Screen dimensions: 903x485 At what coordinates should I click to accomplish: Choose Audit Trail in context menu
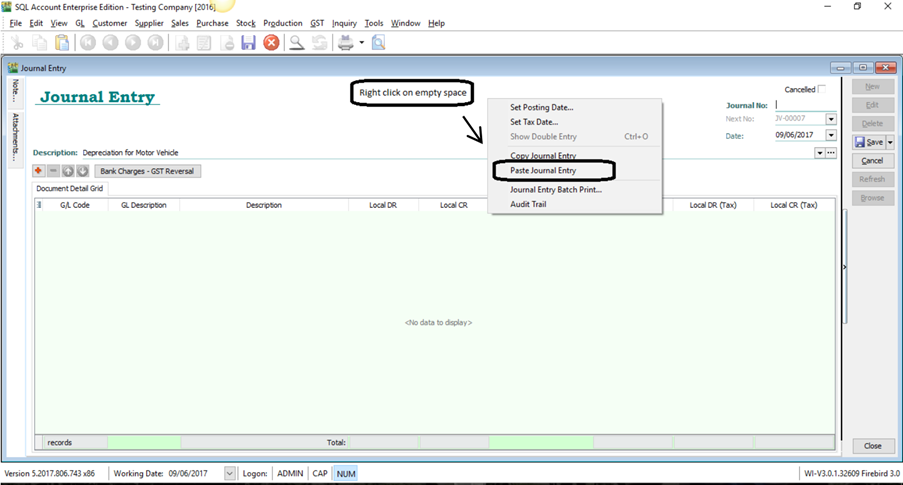(x=528, y=204)
